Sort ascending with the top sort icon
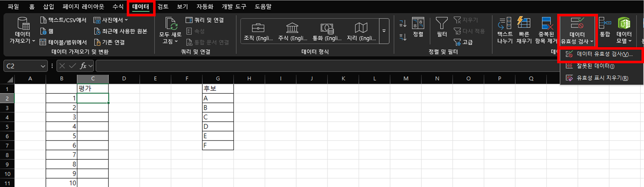Screen dimensions: 644x187 point(403,24)
